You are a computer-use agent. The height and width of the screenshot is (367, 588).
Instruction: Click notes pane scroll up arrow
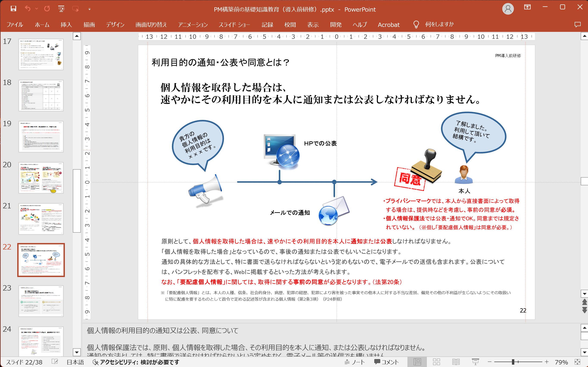click(584, 328)
